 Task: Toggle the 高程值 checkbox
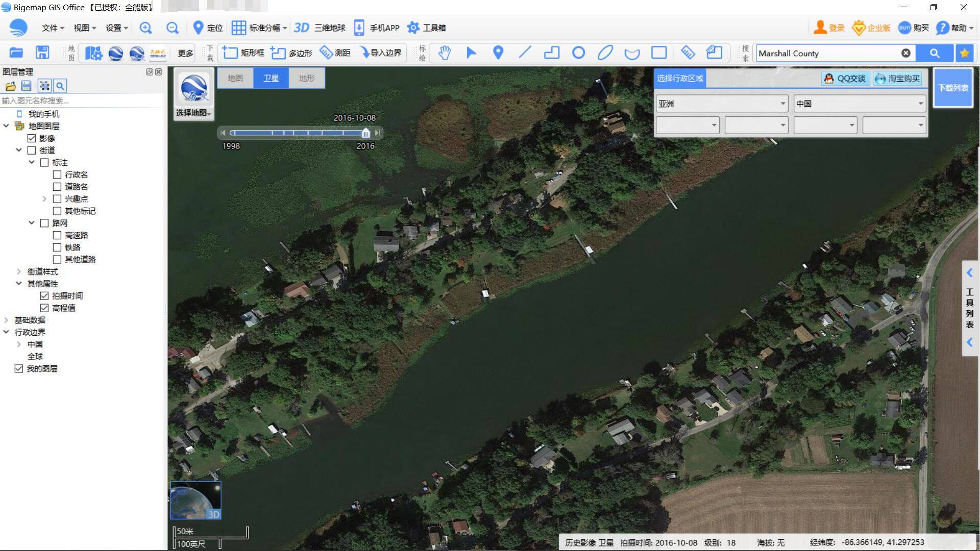[x=44, y=308]
